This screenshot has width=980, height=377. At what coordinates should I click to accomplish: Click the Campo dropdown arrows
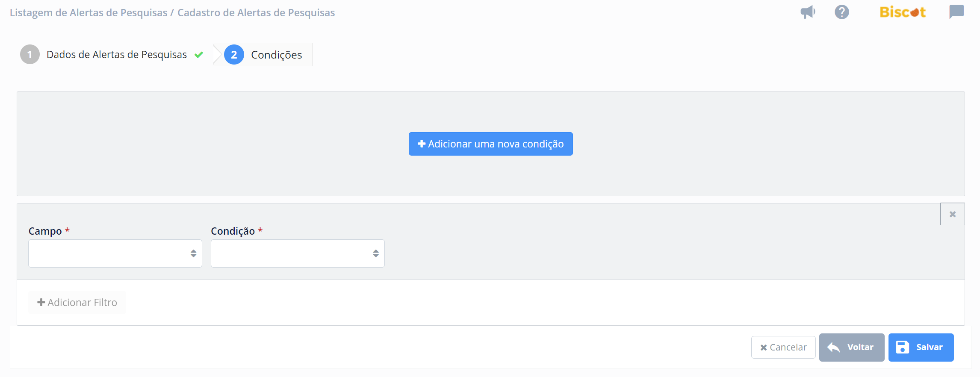pos(193,253)
